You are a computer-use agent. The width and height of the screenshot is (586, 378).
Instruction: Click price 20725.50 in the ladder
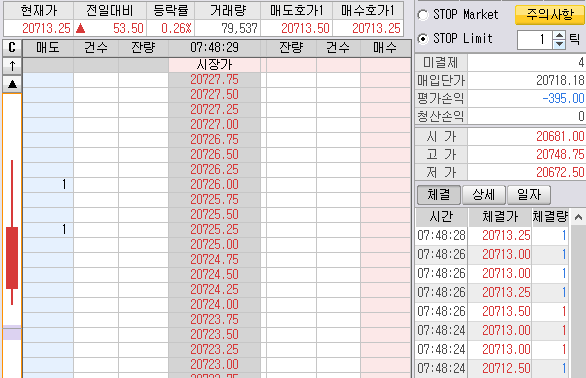pos(214,214)
